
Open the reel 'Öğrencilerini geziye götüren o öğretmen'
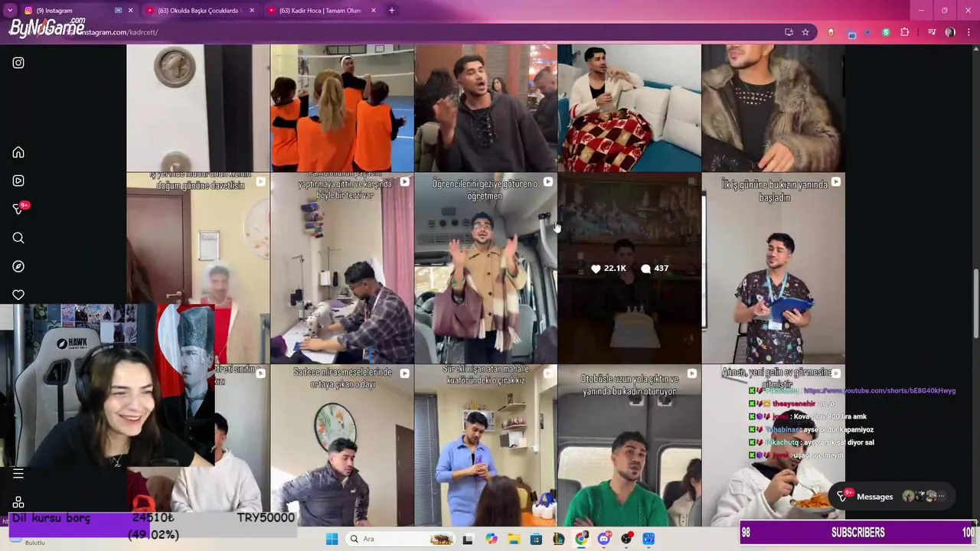485,268
